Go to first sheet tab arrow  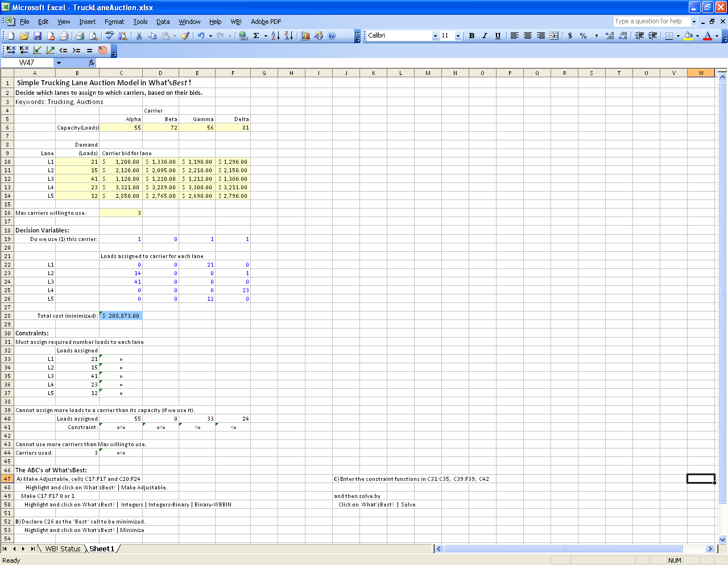[5, 549]
